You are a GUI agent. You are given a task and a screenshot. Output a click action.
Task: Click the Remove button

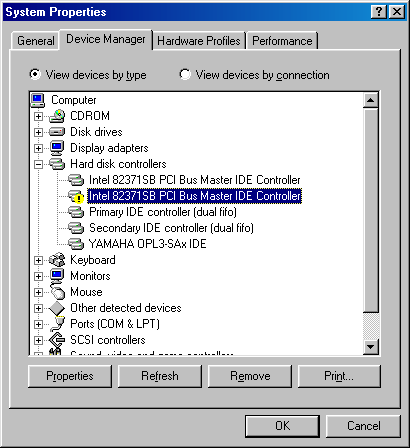pos(250,376)
